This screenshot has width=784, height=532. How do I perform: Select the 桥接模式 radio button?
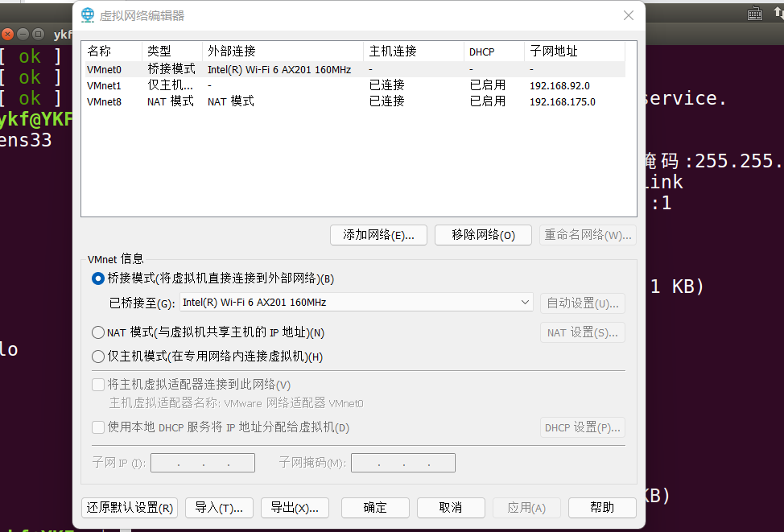pyautogui.click(x=98, y=278)
